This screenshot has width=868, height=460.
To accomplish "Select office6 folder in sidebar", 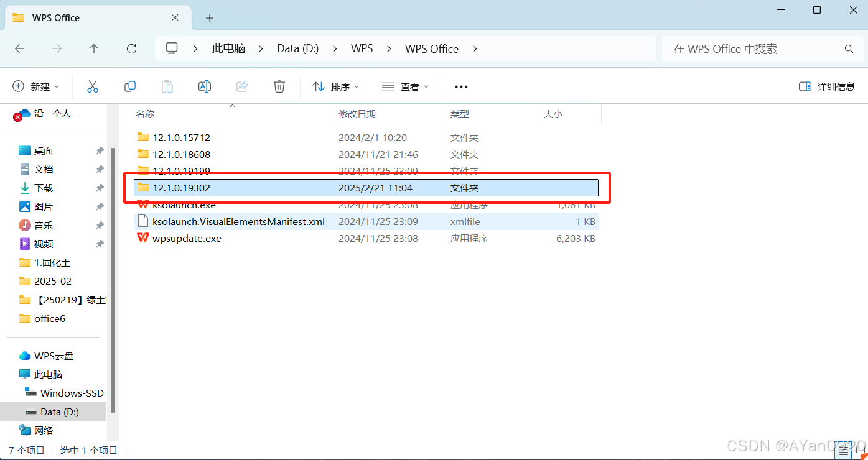I will [50, 318].
